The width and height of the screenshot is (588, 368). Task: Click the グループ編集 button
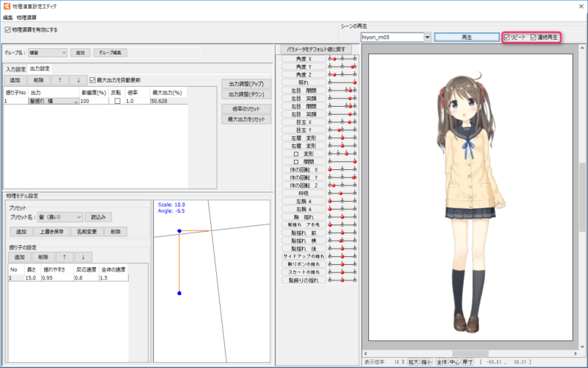pyautogui.click(x=110, y=52)
